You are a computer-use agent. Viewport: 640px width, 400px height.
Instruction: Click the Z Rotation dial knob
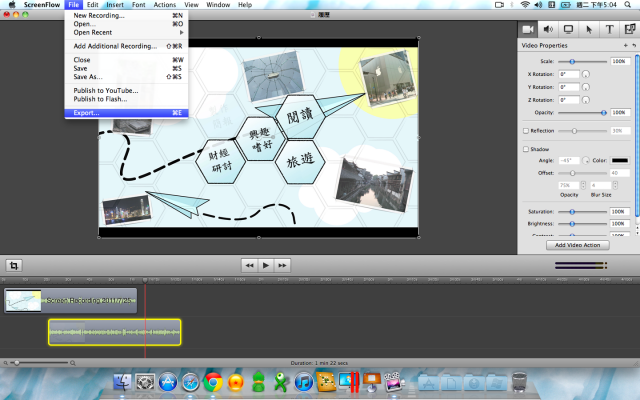pos(586,100)
